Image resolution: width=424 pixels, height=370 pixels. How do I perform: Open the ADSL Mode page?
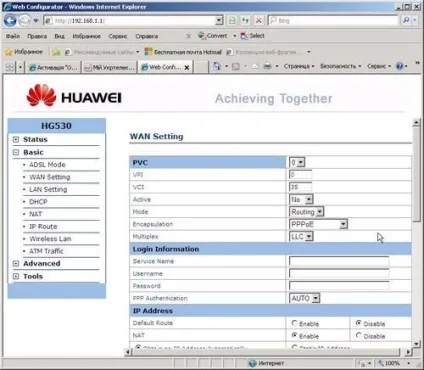point(47,165)
